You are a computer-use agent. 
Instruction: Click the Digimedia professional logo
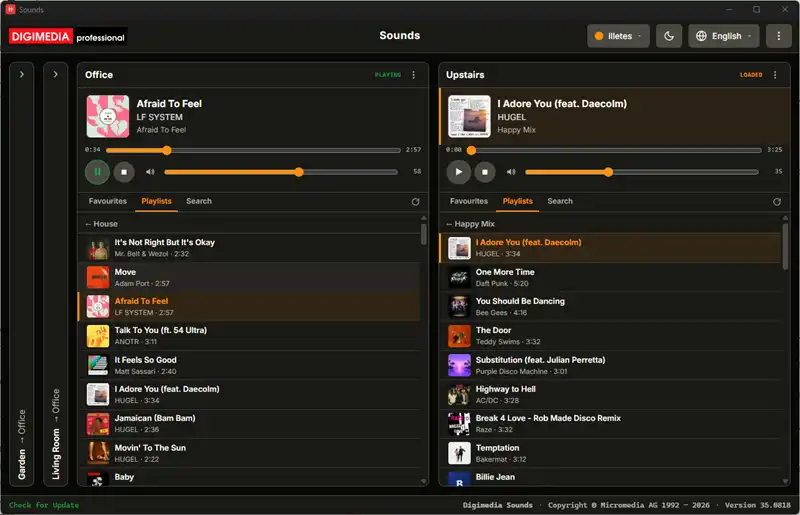pos(67,37)
